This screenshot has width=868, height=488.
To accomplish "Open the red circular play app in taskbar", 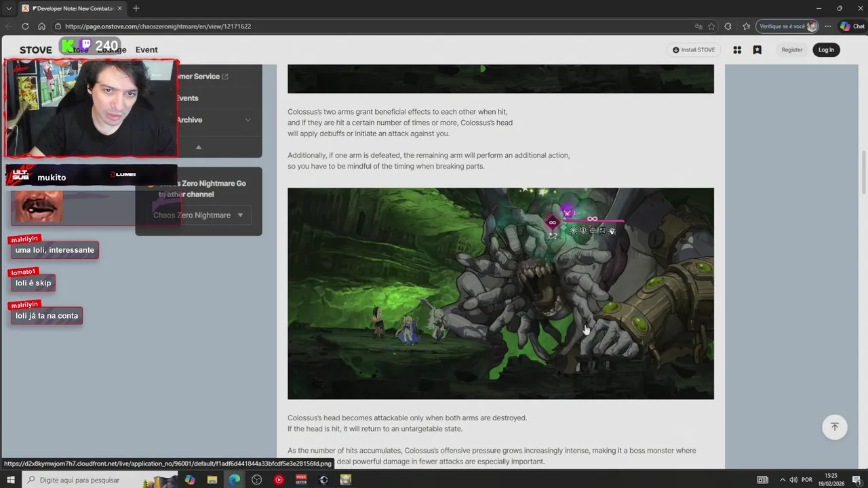I will 279,480.
